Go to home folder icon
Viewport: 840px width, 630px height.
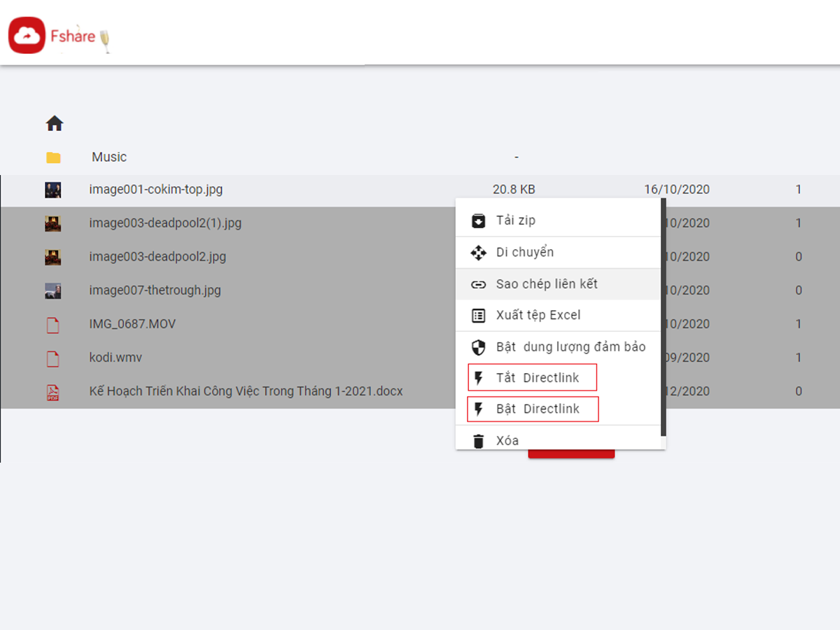pos(55,124)
